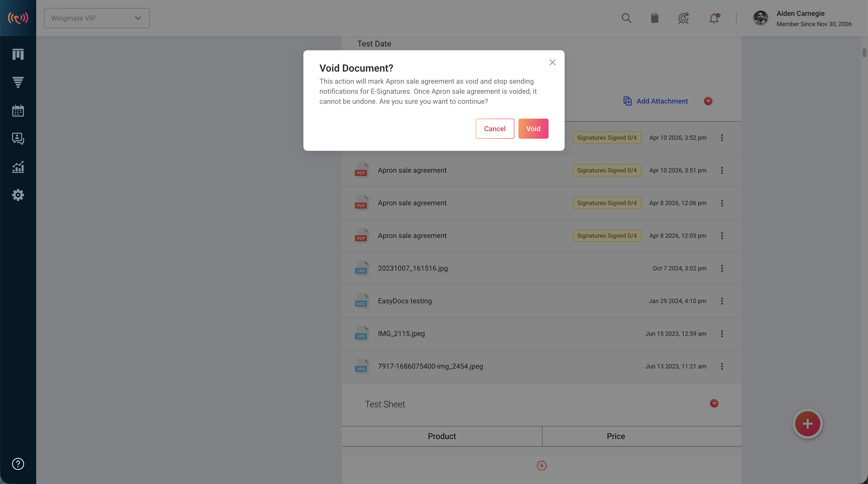Viewport: 868px width, 484px height.
Task: Add a row with Test Sheet plus icon
Action: (541, 465)
